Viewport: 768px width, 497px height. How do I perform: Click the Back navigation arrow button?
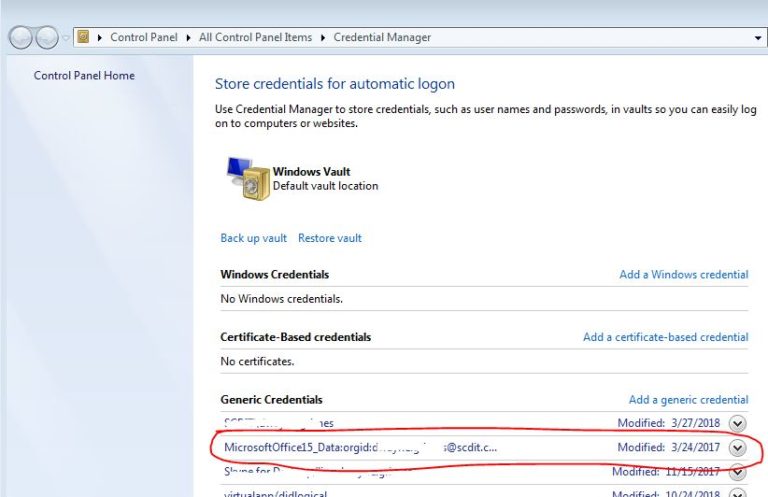click(21, 38)
